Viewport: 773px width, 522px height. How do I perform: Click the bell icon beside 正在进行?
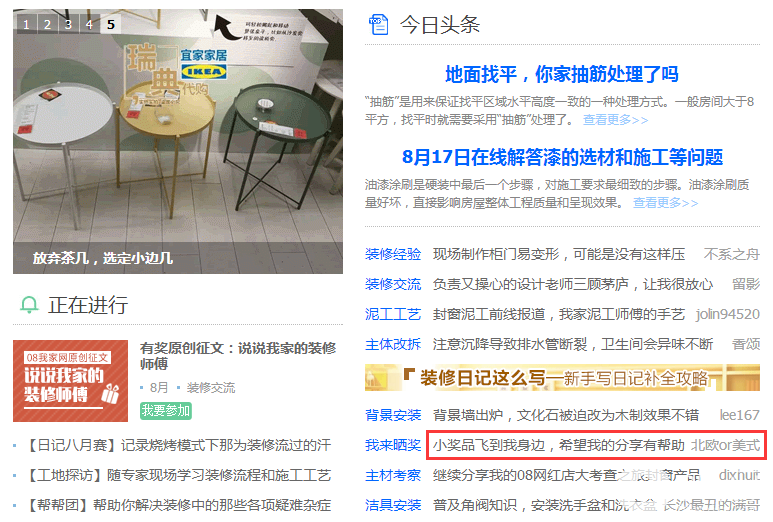coord(29,305)
